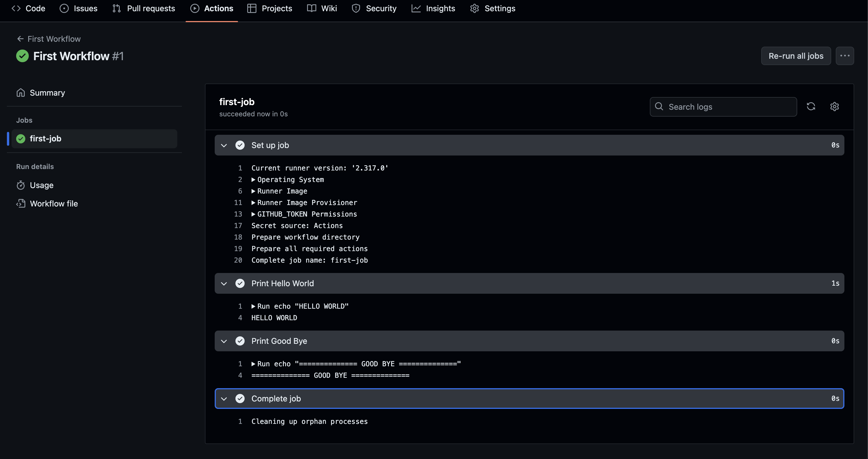
Task: Collapse the Complete job step
Action: pos(224,399)
